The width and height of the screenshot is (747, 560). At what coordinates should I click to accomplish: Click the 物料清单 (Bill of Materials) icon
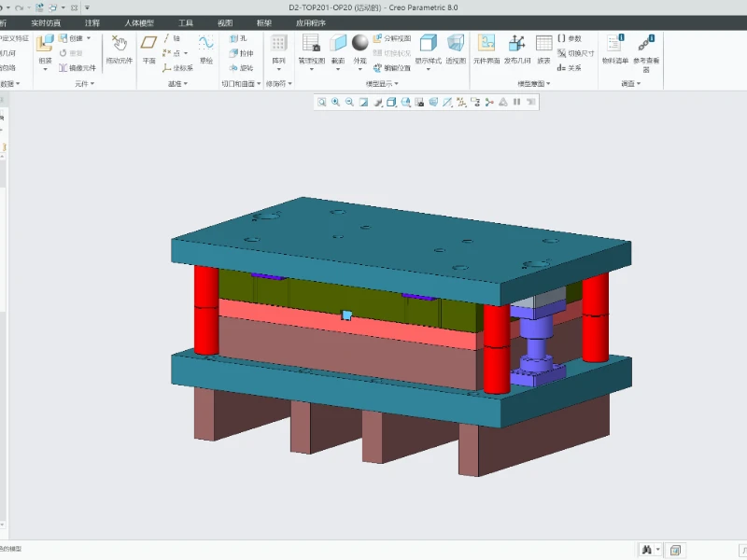[x=614, y=49]
